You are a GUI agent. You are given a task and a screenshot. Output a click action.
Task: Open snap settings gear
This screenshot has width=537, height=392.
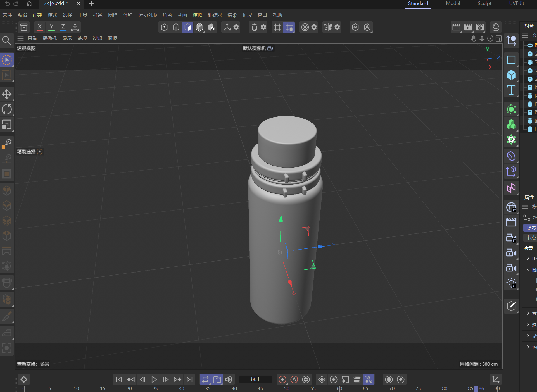[263, 27]
